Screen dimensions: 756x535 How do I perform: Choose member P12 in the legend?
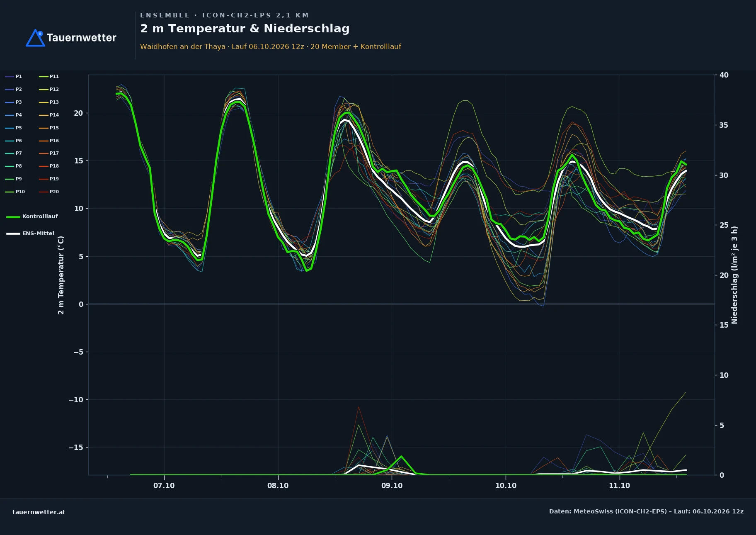[x=49, y=89]
